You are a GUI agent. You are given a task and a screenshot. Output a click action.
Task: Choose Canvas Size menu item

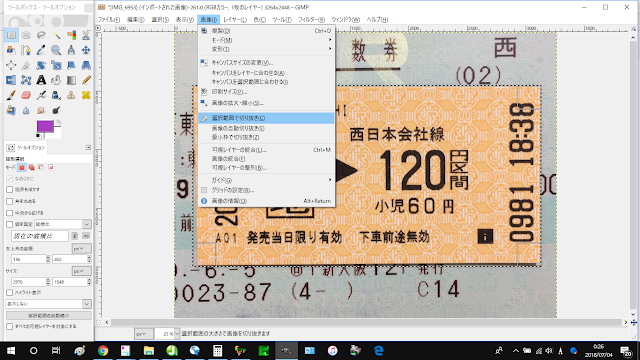266,63
